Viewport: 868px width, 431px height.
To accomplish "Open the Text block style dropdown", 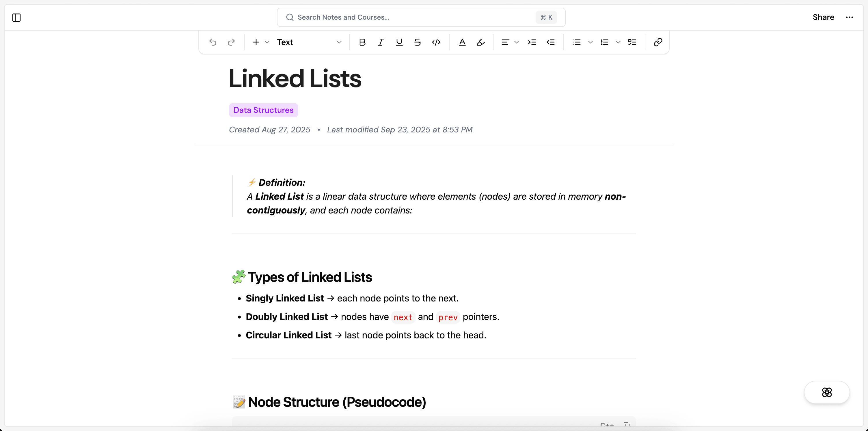I will [x=309, y=42].
